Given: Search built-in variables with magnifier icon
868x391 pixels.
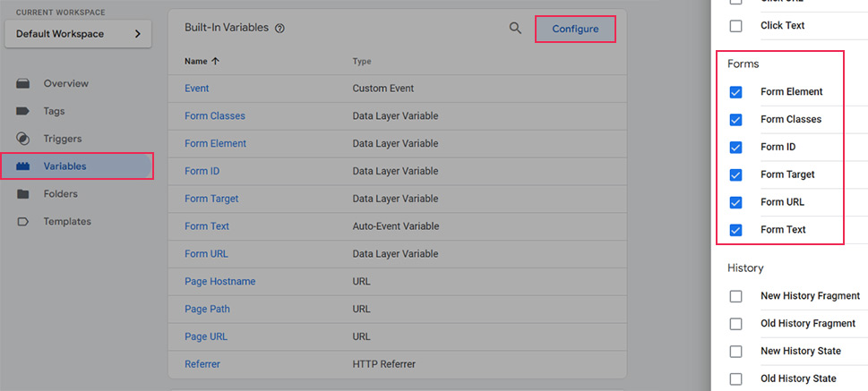Looking at the screenshot, I should 515,29.
